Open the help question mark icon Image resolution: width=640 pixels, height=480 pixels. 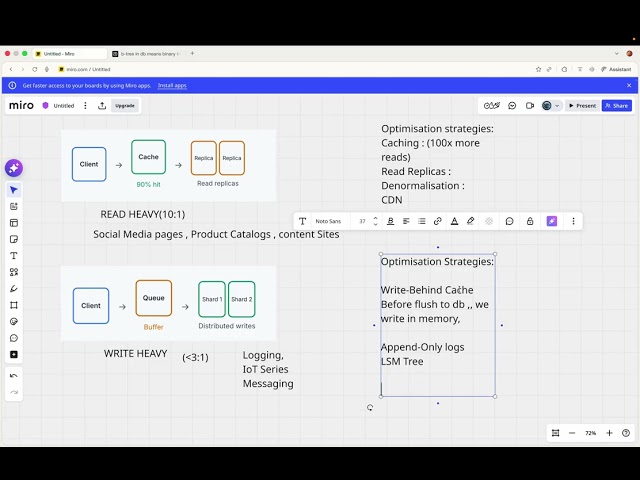626,433
